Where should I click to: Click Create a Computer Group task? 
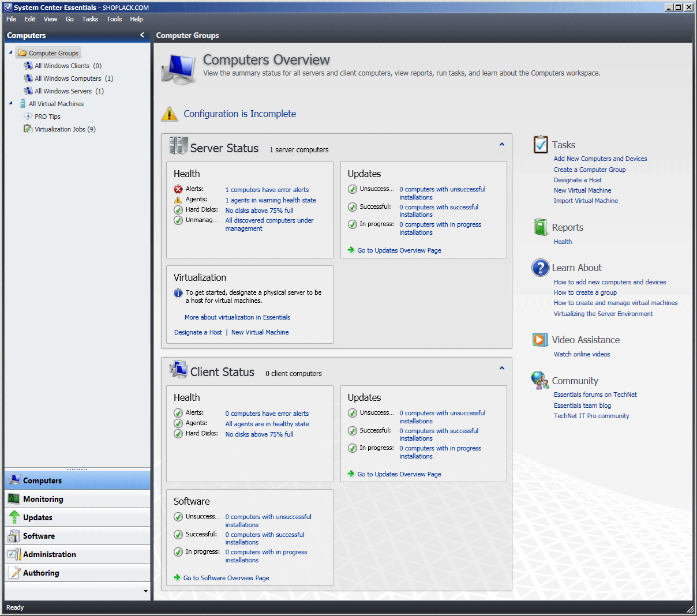click(x=590, y=170)
